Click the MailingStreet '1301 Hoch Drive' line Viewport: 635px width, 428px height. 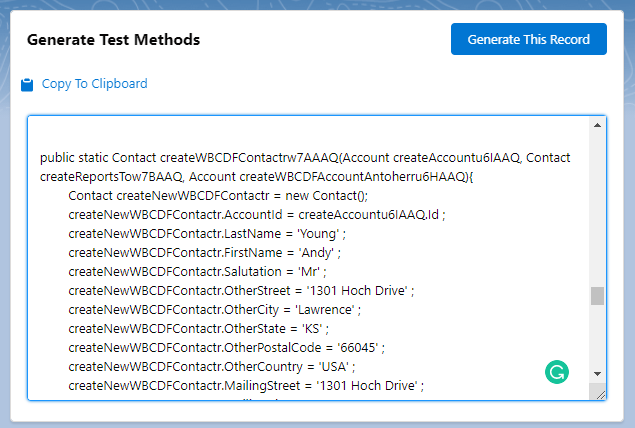246,385
